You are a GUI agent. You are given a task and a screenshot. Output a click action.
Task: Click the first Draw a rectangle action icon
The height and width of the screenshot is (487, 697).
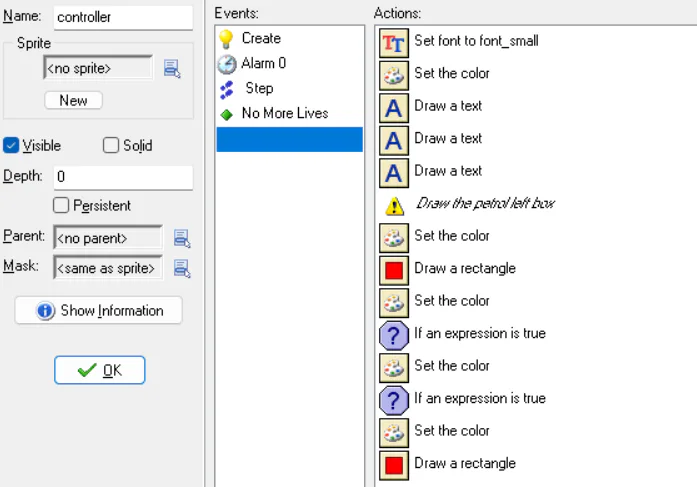394,269
